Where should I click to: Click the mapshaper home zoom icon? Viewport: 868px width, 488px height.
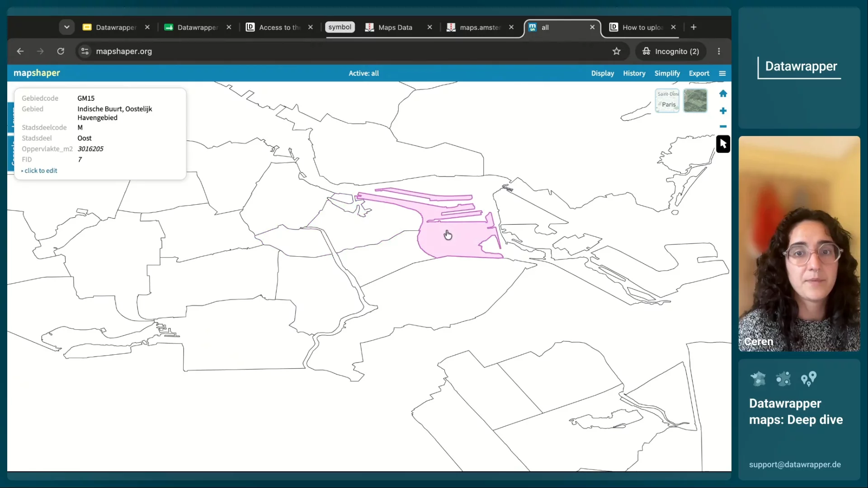tap(723, 94)
